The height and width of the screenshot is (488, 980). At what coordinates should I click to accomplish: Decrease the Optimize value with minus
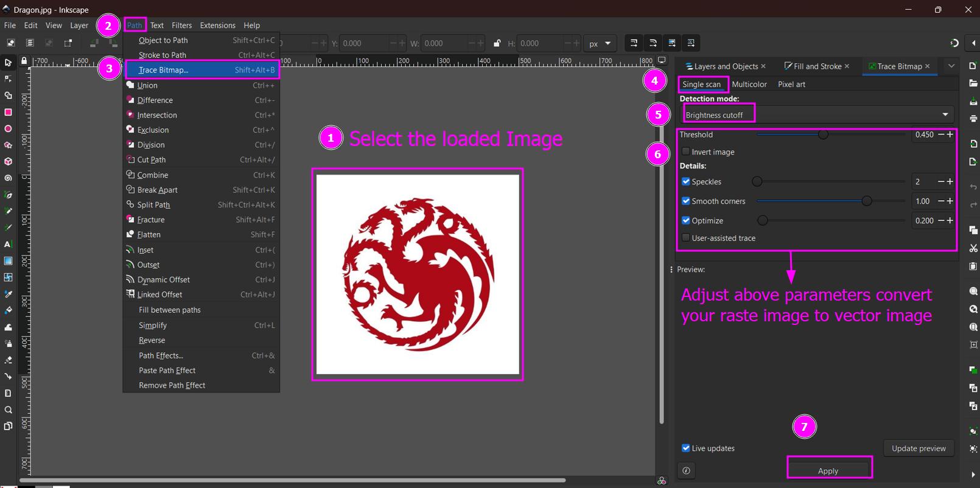(x=941, y=220)
